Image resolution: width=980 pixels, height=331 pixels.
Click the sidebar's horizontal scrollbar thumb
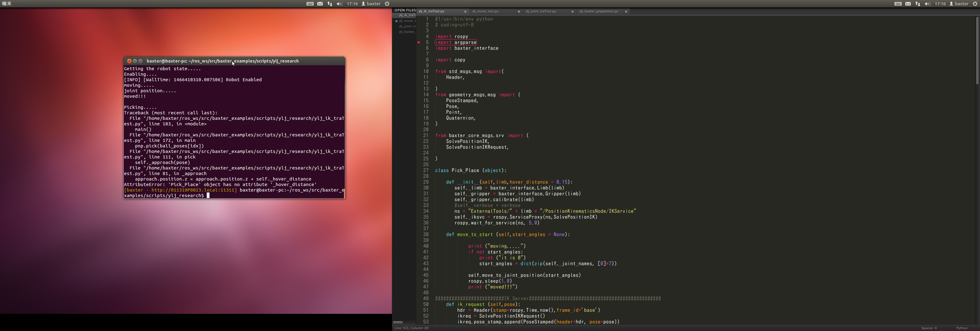coord(398,322)
